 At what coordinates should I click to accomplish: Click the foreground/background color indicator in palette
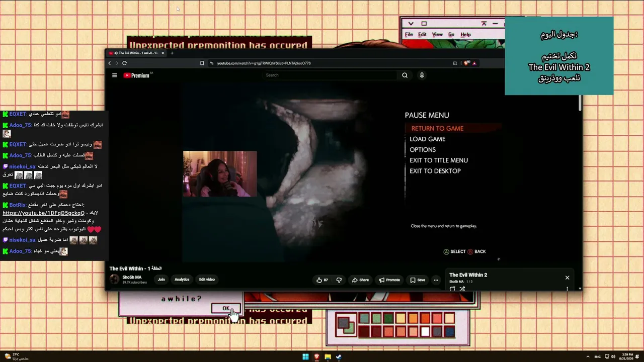tap(346, 325)
